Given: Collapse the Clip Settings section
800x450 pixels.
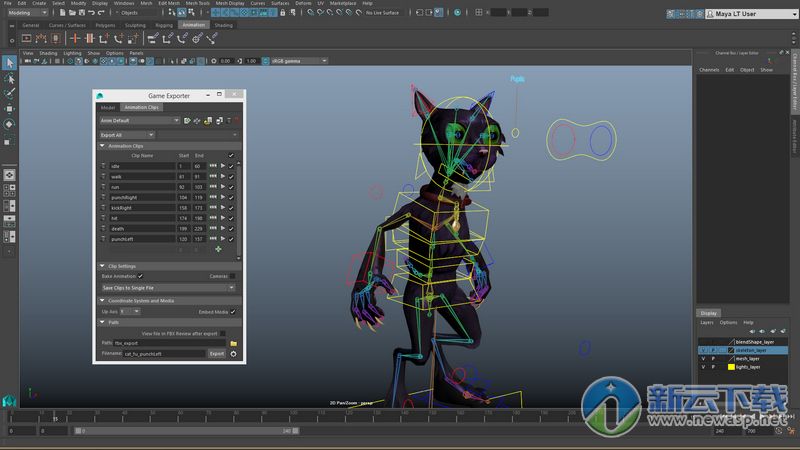Looking at the screenshot, I should tap(102, 266).
